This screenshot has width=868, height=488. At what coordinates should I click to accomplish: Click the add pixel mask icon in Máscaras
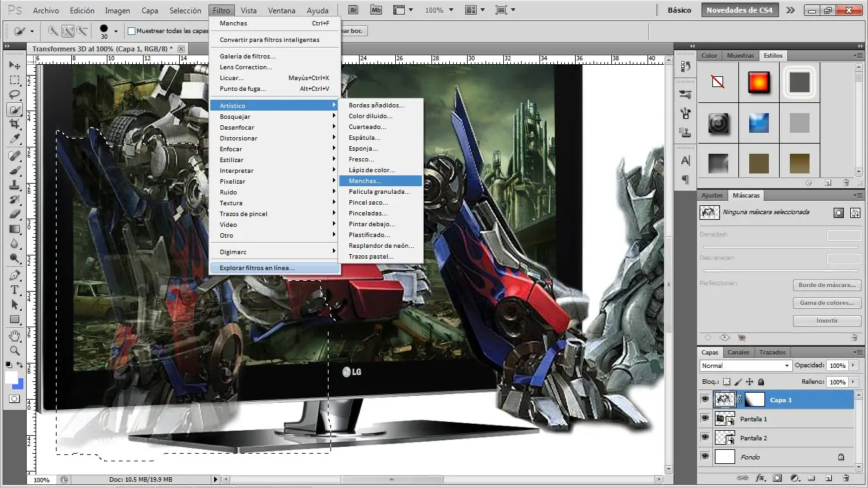839,213
